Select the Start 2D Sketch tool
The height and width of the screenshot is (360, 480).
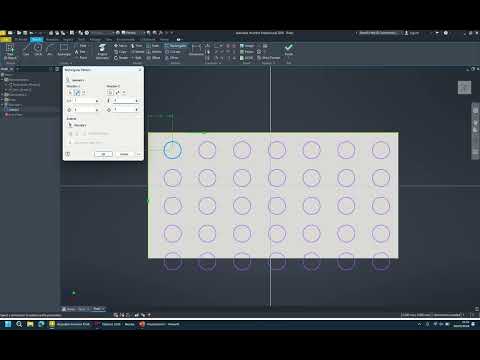10,52
